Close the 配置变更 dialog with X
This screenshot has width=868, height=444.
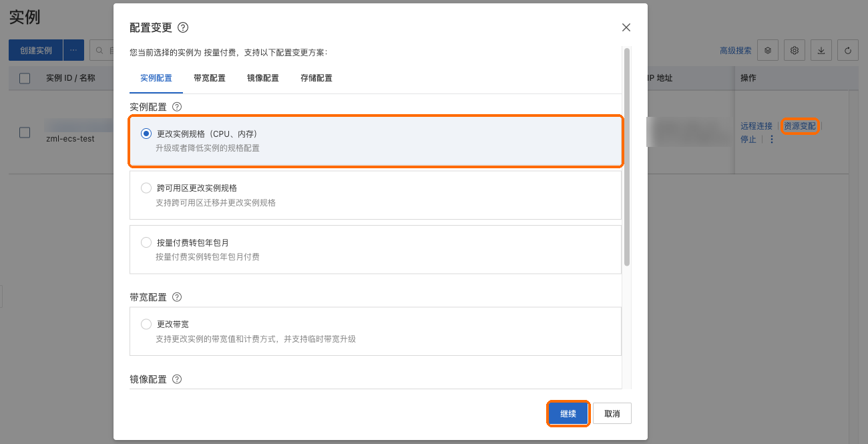(626, 27)
